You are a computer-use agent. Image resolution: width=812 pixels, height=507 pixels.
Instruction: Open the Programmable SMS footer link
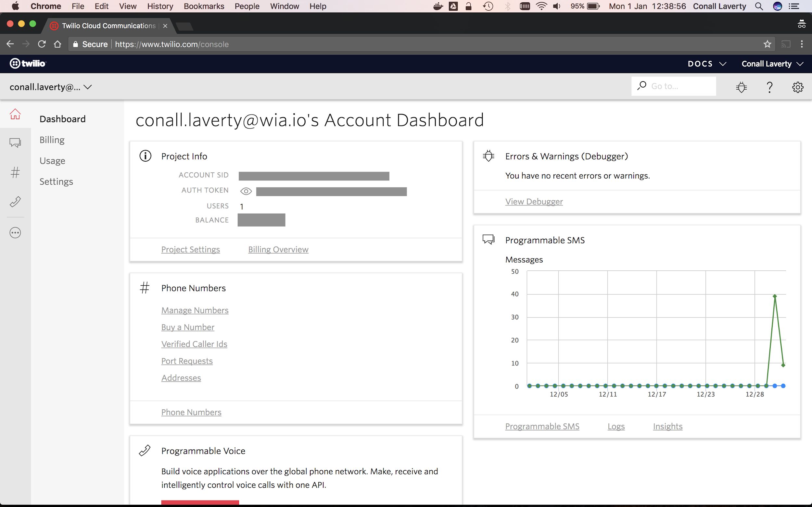pos(542,426)
